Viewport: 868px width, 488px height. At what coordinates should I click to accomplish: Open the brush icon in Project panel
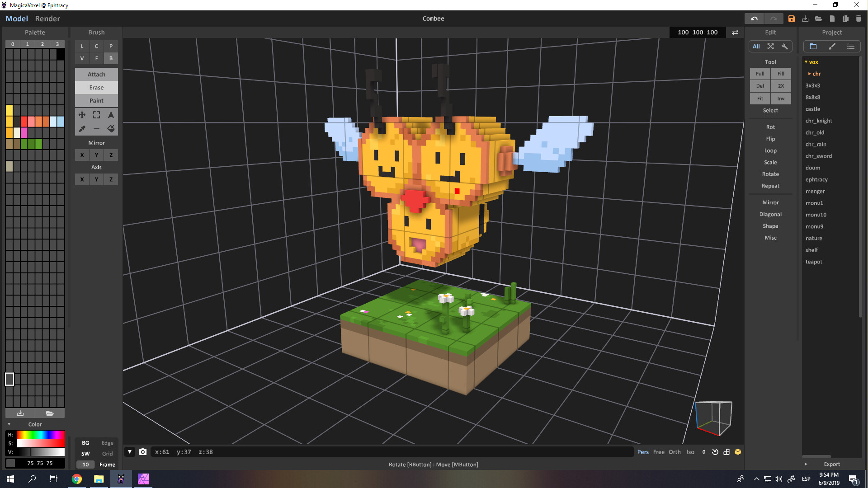(x=832, y=46)
